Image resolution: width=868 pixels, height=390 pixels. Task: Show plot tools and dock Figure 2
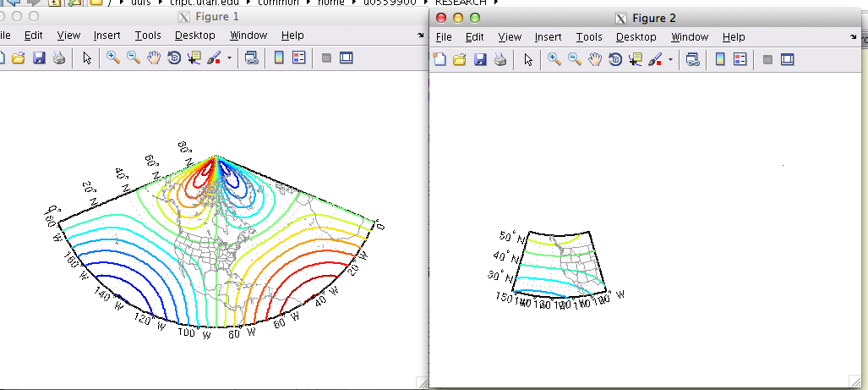point(788,59)
